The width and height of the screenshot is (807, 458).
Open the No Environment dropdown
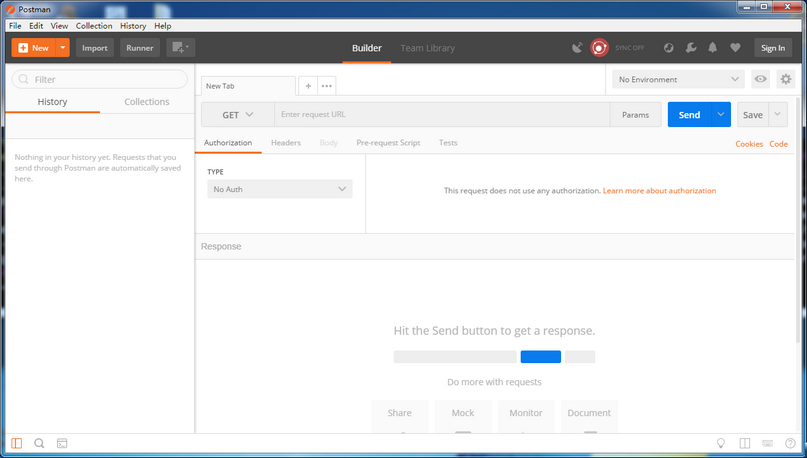click(x=678, y=79)
